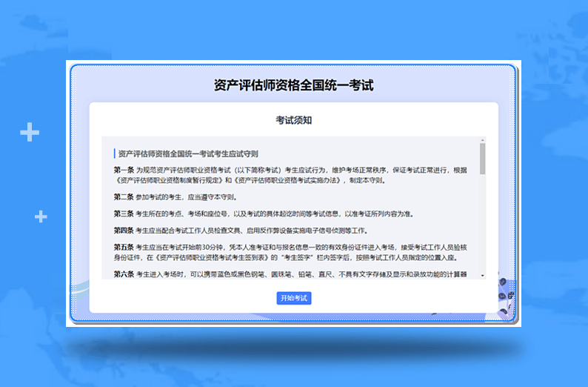Click the 第五条 paragraph label
This screenshot has width=588, height=387.
click(x=124, y=247)
